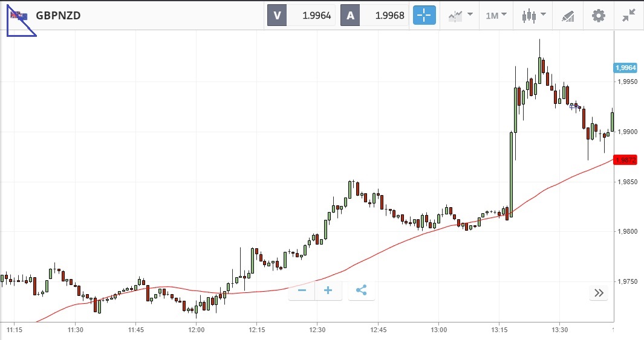Click the 12:00 time axis label
The image size is (644, 340).
pyautogui.click(x=197, y=330)
